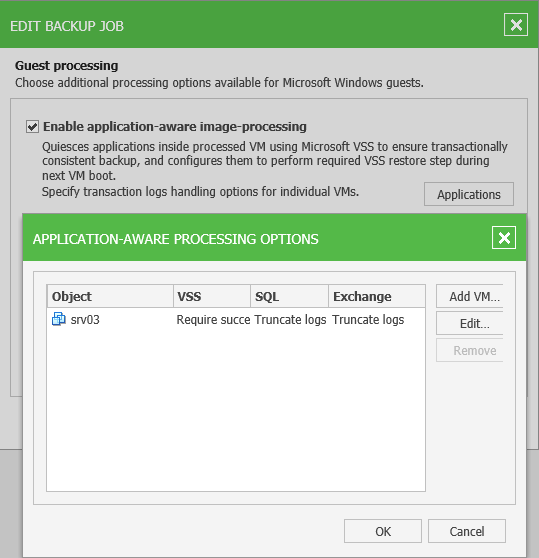Image resolution: width=539 pixels, height=558 pixels.
Task: Open the Applications settings button
Action: (469, 194)
